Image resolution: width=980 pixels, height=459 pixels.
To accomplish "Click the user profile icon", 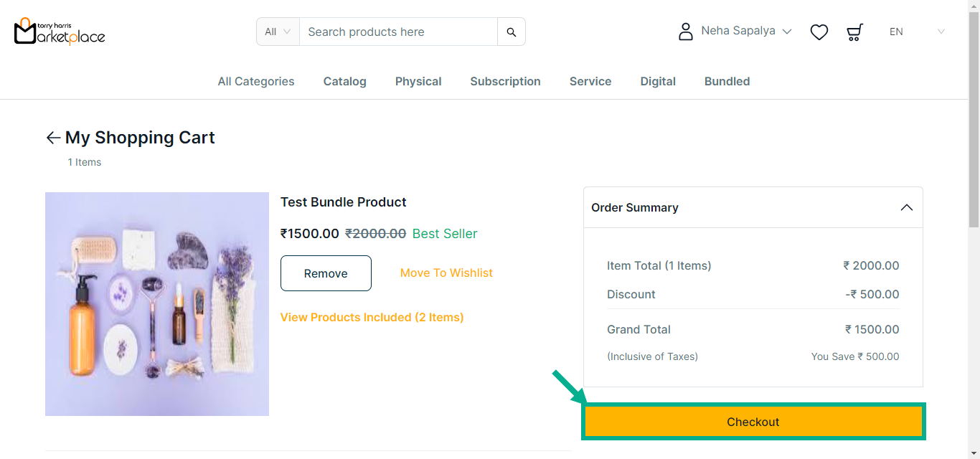I will coord(686,32).
